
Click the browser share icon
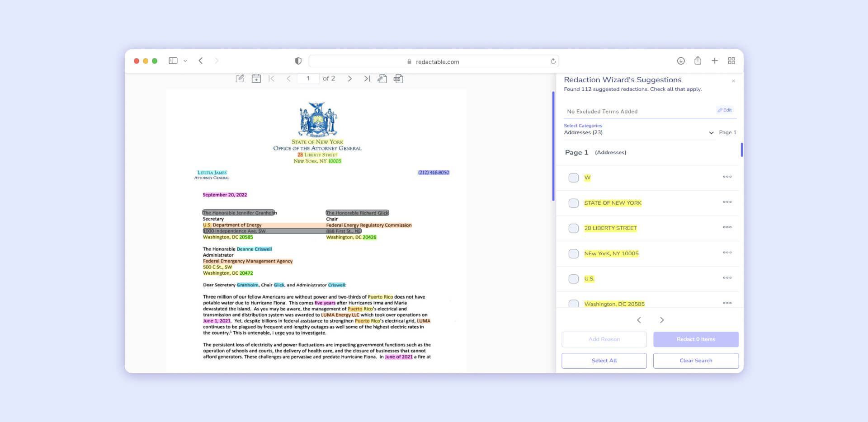tap(698, 61)
